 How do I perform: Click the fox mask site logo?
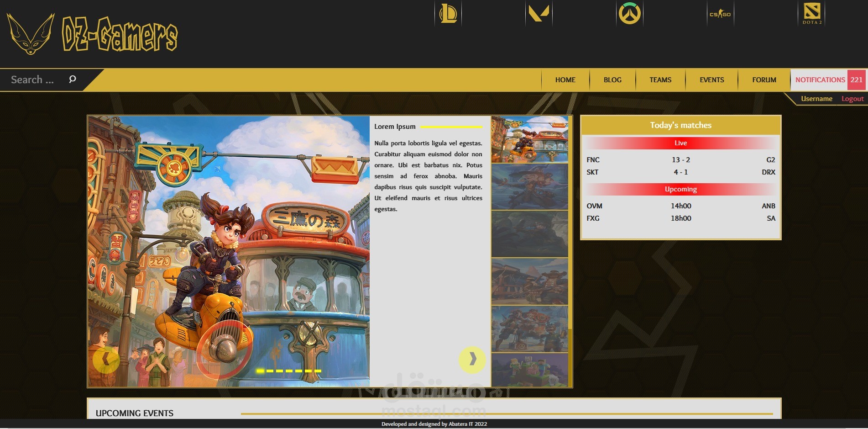click(31, 34)
